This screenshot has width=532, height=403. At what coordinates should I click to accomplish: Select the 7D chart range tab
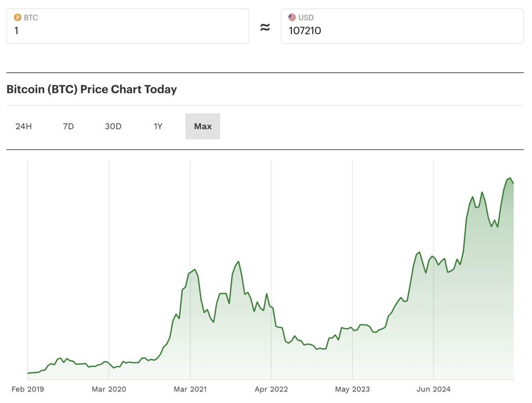coord(68,127)
